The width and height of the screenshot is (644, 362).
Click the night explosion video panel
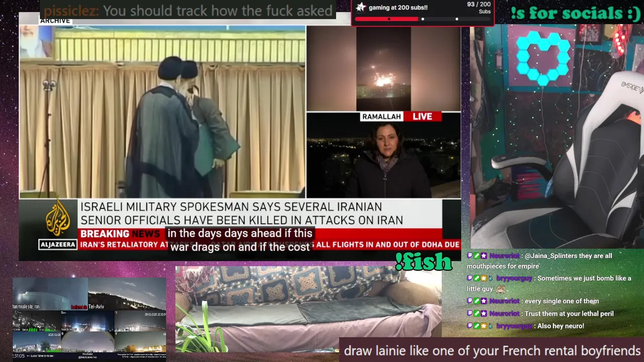[x=383, y=68]
